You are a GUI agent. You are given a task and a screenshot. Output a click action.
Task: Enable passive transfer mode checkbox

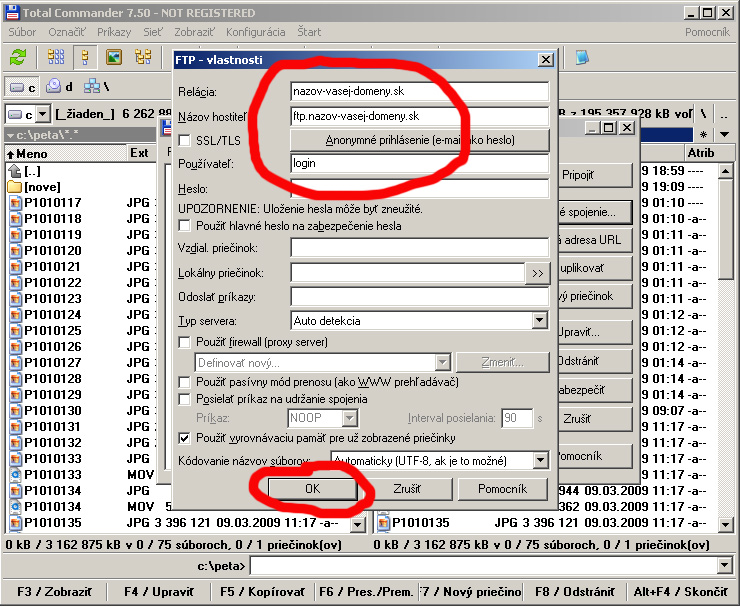[185, 382]
